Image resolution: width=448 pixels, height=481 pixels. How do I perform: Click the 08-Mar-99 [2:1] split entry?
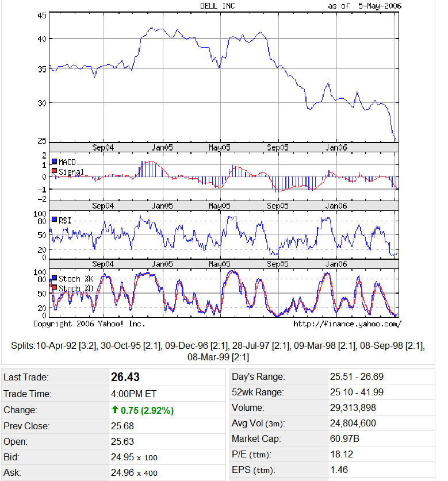tap(218, 357)
